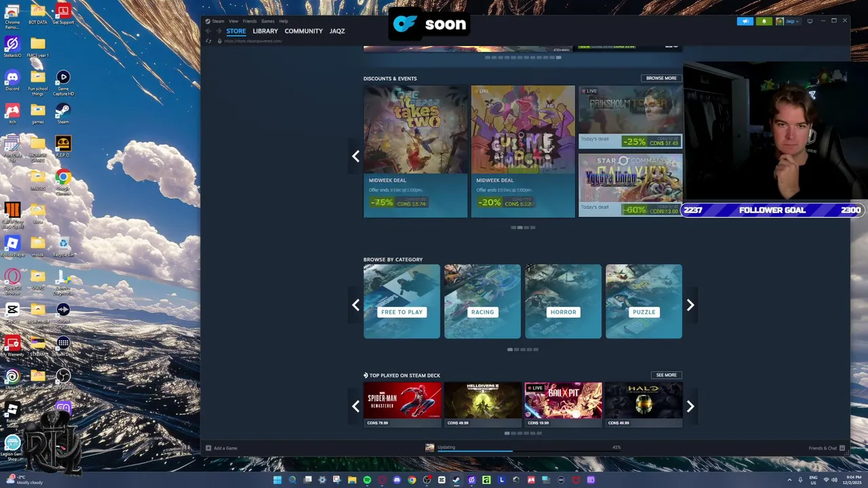Open the Yggdra Union -60% deal tile

(631, 185)
